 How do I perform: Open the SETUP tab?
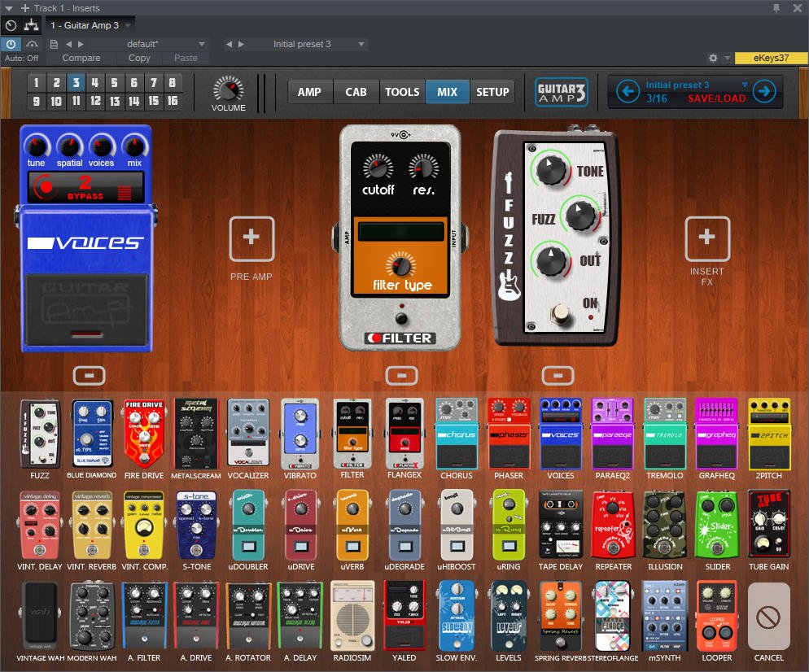(492, 92)
